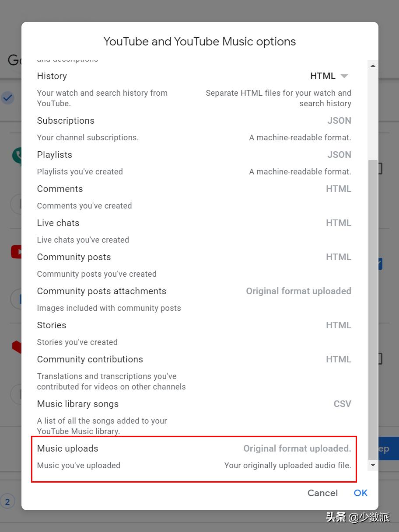Click the blue step-one checkmark icon

(7, 97)
